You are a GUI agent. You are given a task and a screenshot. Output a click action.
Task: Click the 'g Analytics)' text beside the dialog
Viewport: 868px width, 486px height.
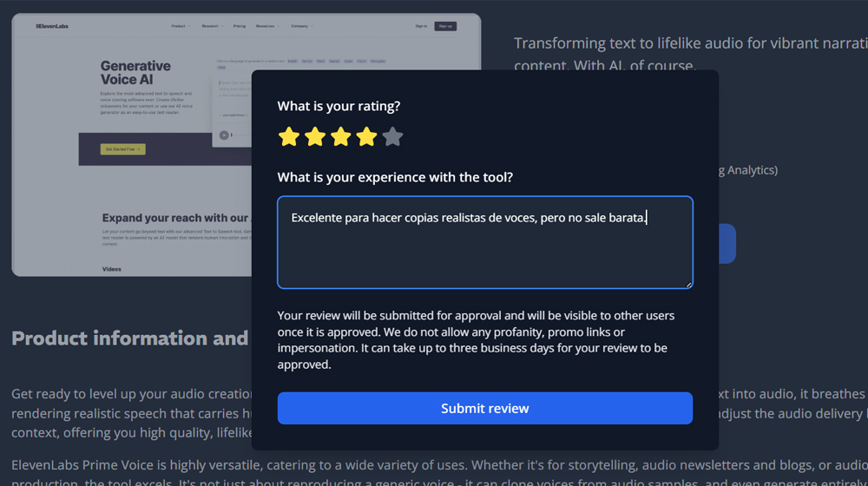(748, 170)
